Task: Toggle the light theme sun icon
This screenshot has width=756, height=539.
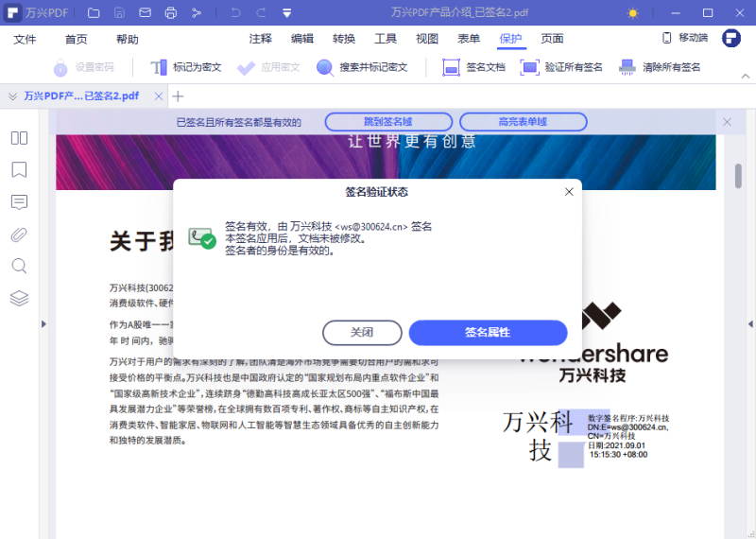Action: pyautogui.click(x=632, y=13)
